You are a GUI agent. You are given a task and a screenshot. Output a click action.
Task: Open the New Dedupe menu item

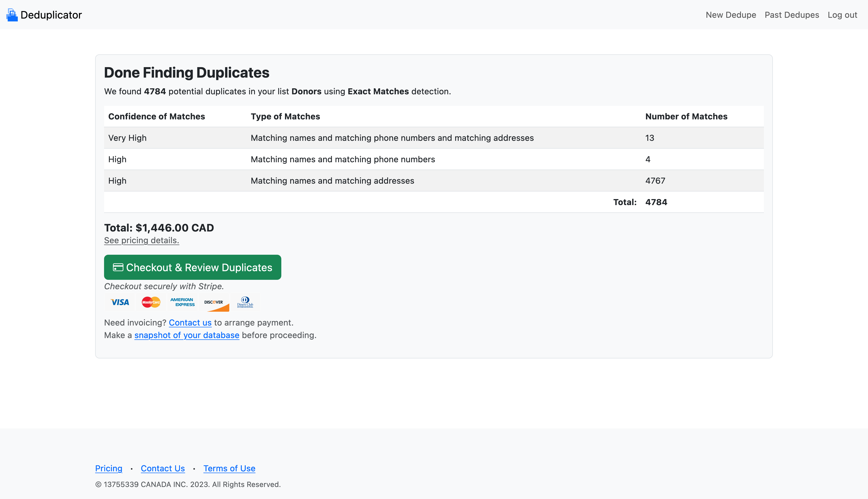[730, 15]
